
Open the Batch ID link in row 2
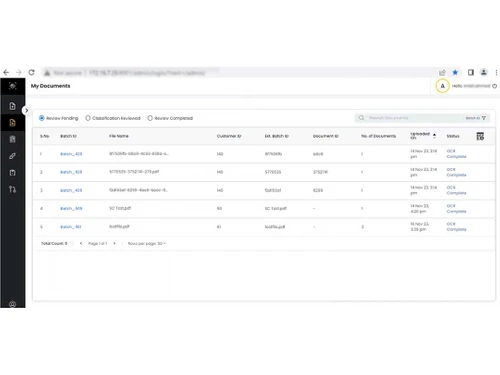71,172
